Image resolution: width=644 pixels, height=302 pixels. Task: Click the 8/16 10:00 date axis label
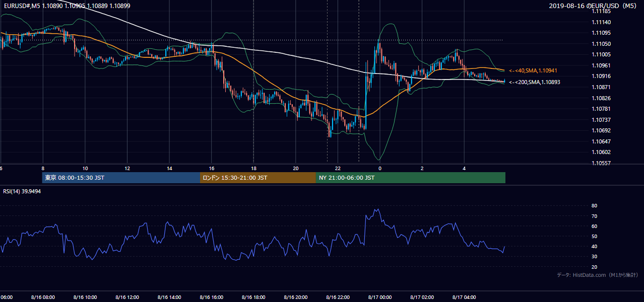click(85, 297)
